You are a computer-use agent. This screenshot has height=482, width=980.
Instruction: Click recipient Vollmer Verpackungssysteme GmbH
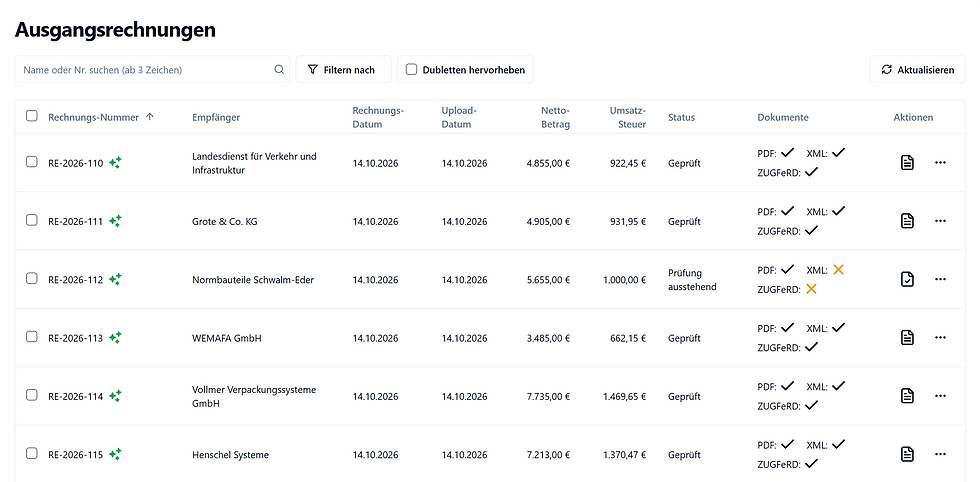[x=254, y=396]
